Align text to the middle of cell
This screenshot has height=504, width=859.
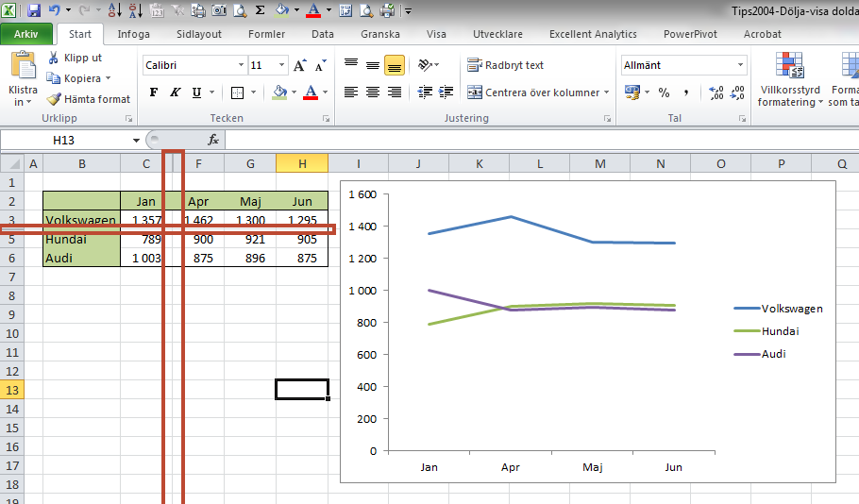pyautogui.click(x=373, y=65)
